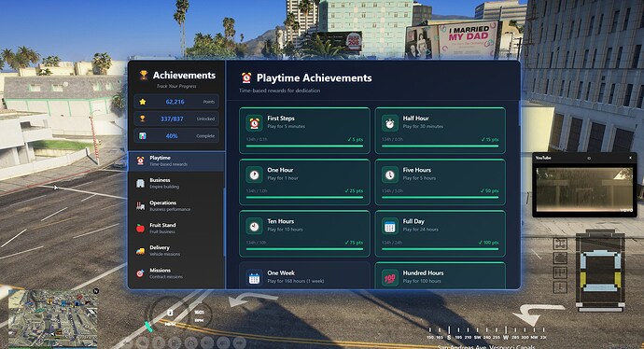The height and width of the screenshot is (349, 644).
Task: Click the Five Hours card title
Action: point(417,170)
